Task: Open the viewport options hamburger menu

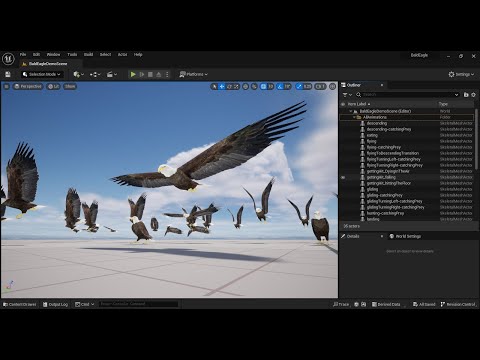Action: pyautogui.click(x=7, y=86)
